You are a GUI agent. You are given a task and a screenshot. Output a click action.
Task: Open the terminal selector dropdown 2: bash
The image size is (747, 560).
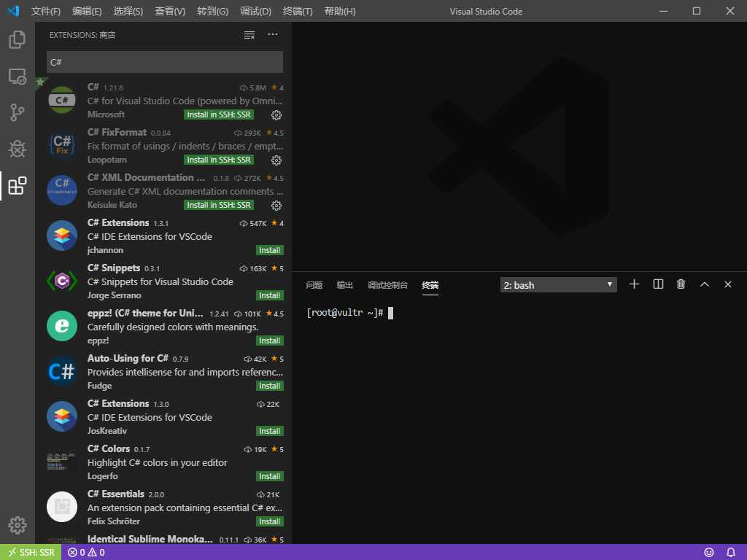[x=558, y=285]
